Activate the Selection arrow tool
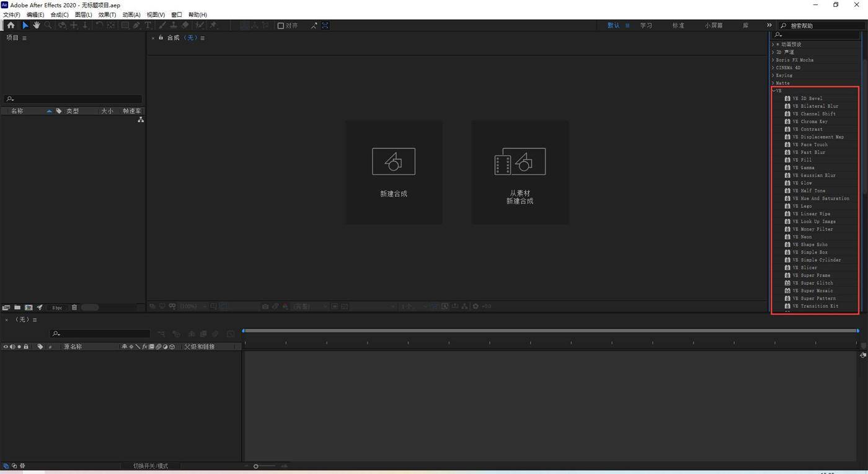This screenshot has height=474, width=868. click(25, 25)
